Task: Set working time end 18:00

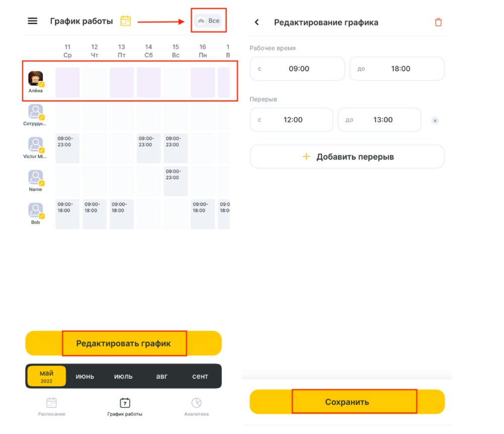Action: pyautogui.click(x=397, y=69)
